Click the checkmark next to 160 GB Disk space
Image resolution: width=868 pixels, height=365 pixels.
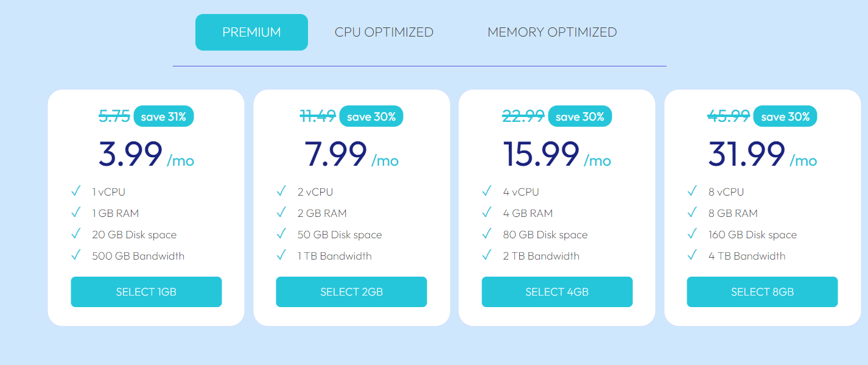692,234
